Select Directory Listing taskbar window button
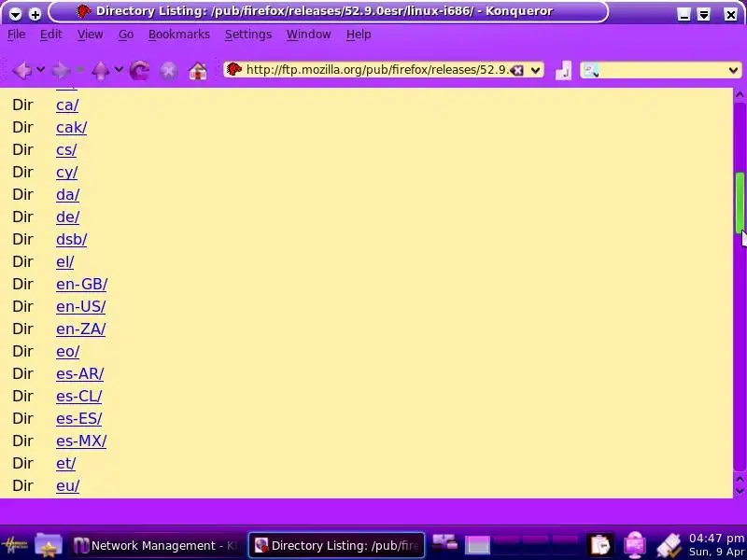This screenshot has height=560, width=747. pyautogui.click(x=336, y=545)
